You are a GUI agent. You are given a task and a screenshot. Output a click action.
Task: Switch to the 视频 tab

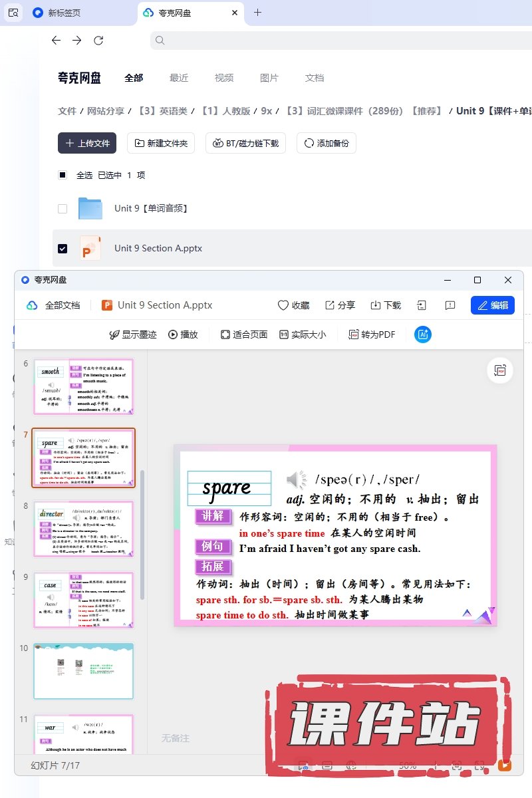pyautogui.click(x=224, y=78)
